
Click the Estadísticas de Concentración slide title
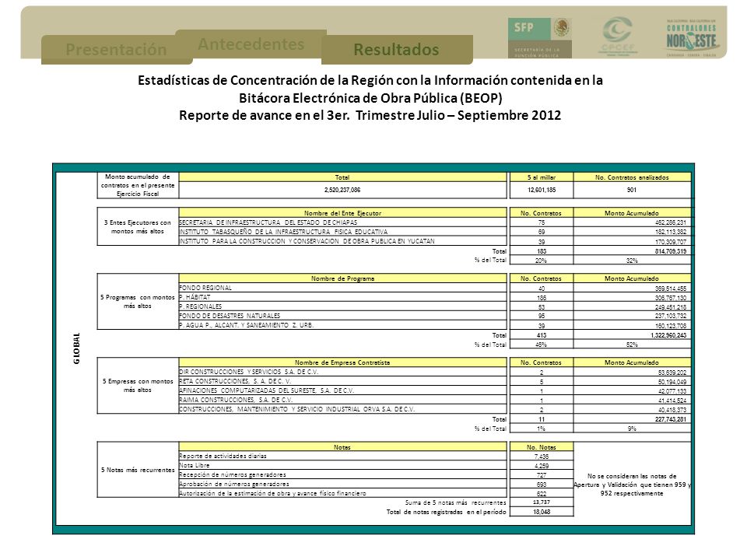point(370,89)
